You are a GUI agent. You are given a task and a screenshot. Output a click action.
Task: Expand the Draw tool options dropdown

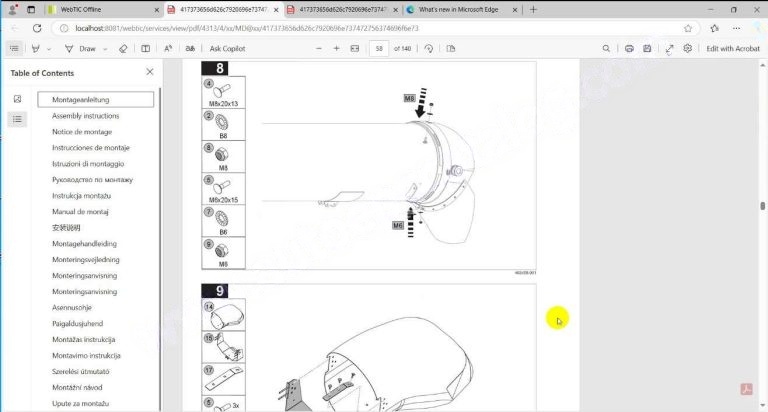point(104,48)
